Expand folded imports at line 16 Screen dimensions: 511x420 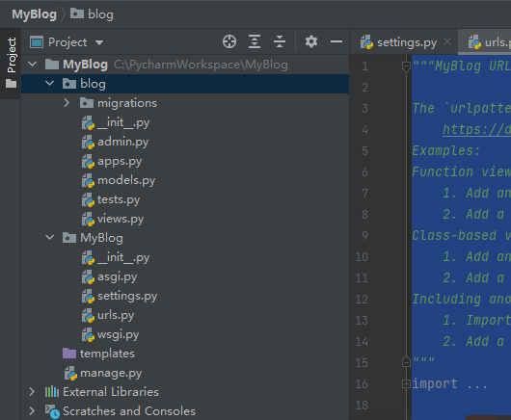(x=406, y=383)
